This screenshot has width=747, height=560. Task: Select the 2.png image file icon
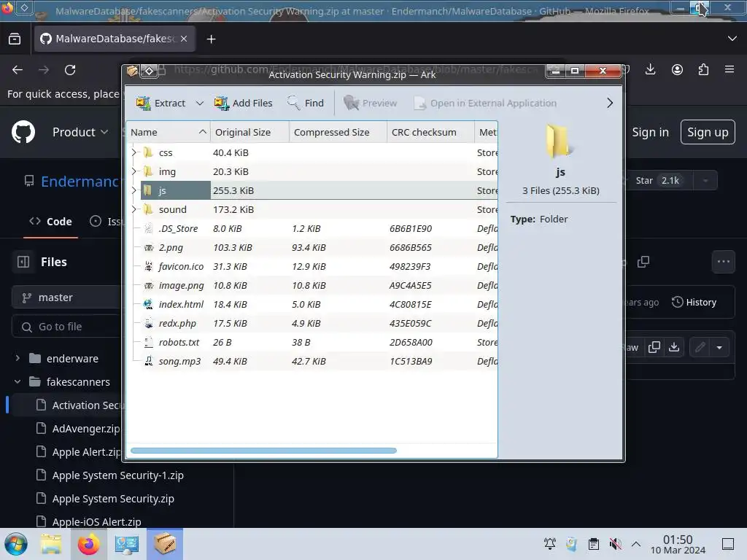coord(149,248)
